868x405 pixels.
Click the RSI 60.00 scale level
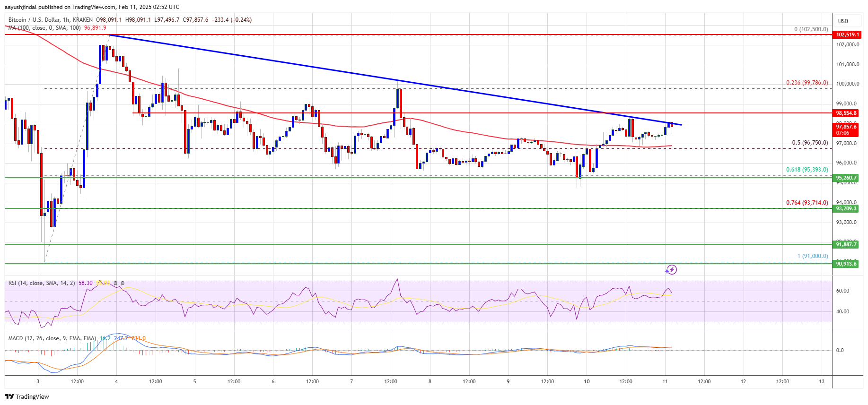pyautogui.click(x=842, y=291)
